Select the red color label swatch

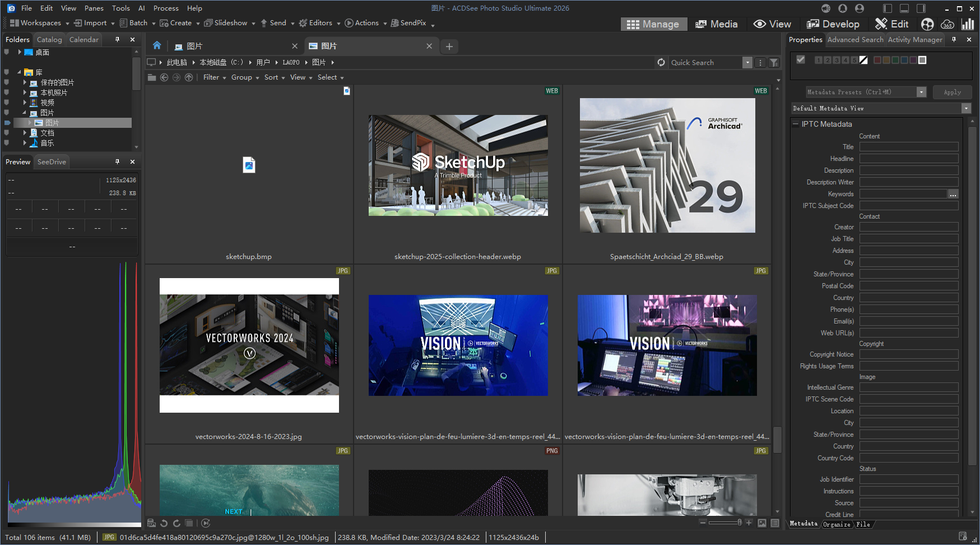[877, 60]
